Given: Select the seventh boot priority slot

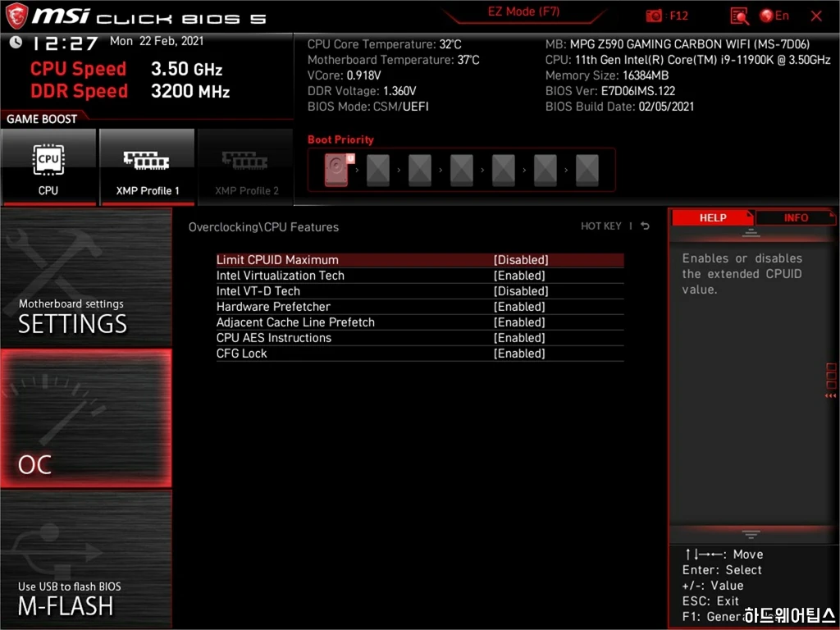Looking at the screenshot, I should click(x=587, y=171).
